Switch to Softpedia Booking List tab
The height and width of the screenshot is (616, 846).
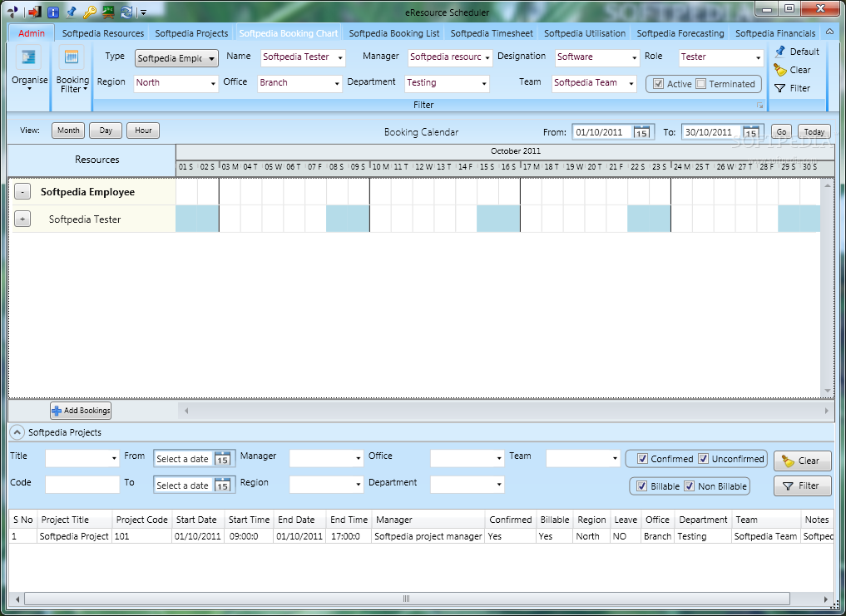point(393,33)
